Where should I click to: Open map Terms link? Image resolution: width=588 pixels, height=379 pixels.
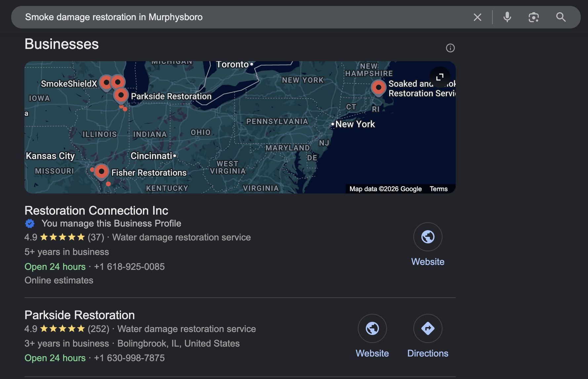439,189
